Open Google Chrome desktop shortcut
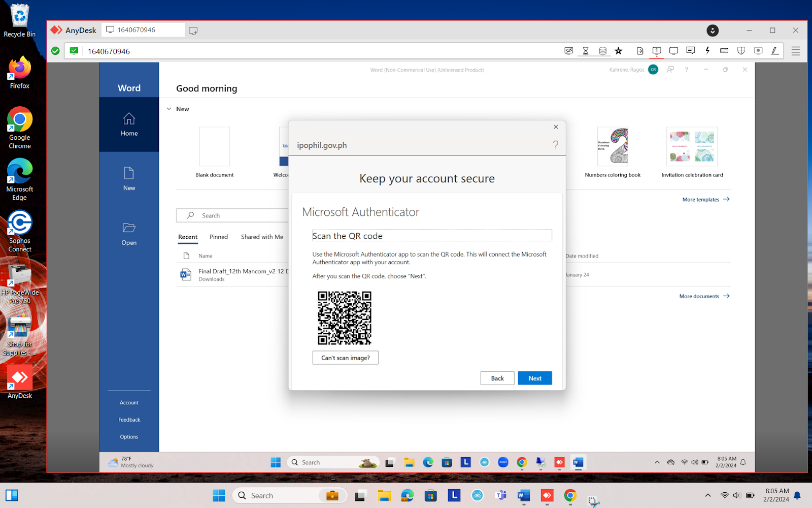 (x=19, y=128)
